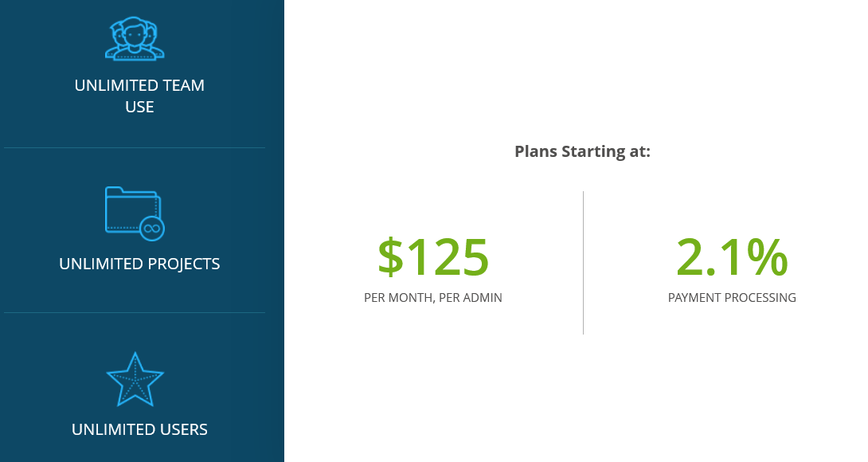This screenshot has height=462, width=868.
Task: Click the 2.1% rate figure
Action: coord(732,257)
